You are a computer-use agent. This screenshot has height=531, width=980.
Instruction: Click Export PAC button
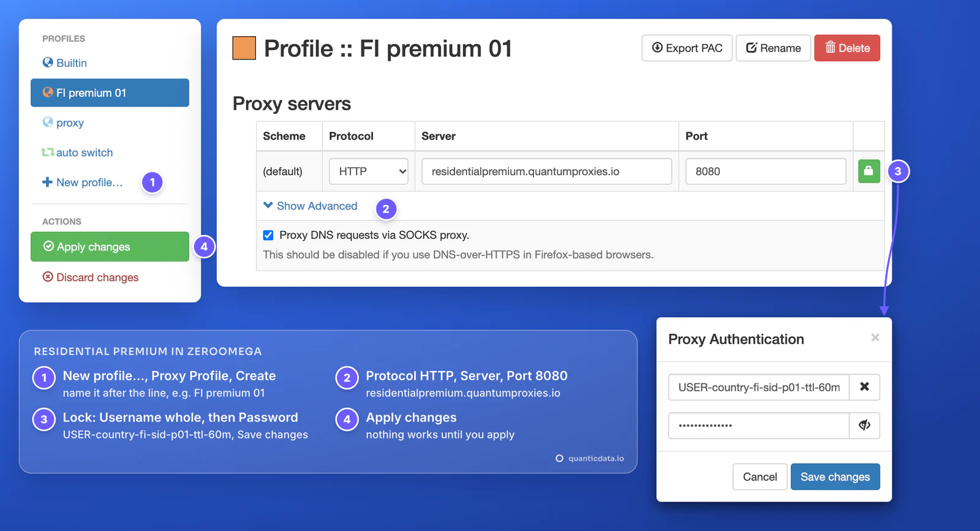(687, 48)
